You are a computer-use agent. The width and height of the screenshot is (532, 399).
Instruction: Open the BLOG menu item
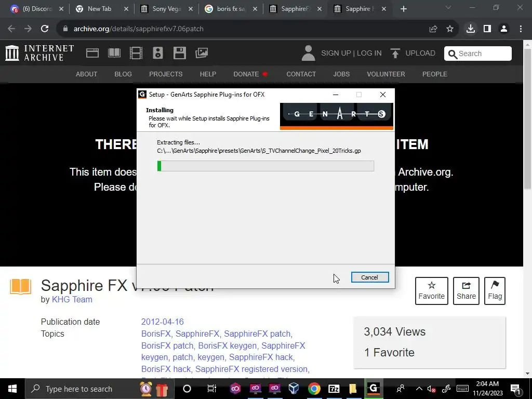point(123,74)
